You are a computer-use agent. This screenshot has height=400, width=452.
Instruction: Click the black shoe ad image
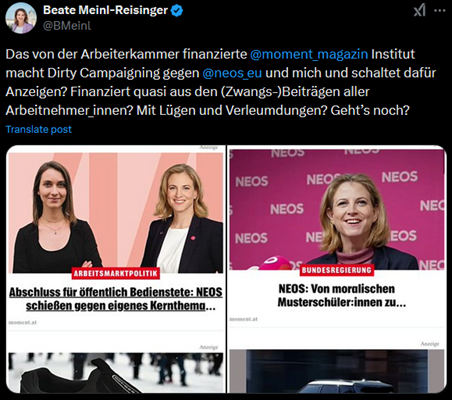coord(116,373)
